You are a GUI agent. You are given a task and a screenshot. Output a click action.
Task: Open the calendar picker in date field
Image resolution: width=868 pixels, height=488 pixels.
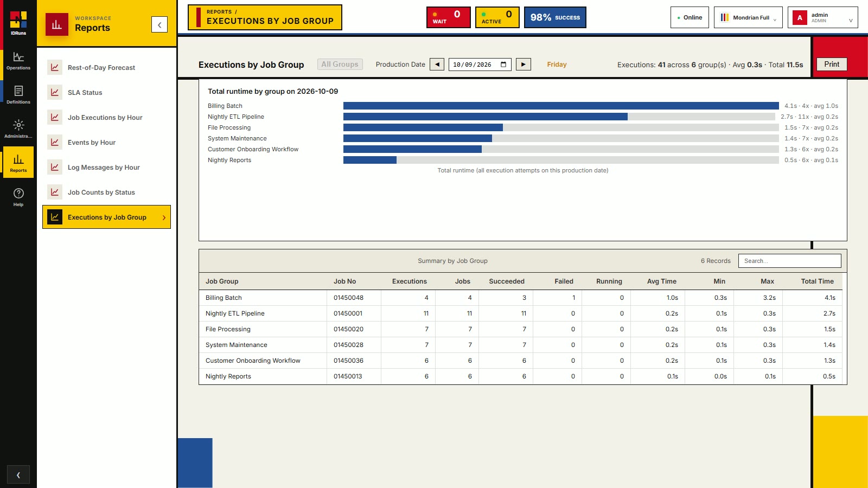503,65
